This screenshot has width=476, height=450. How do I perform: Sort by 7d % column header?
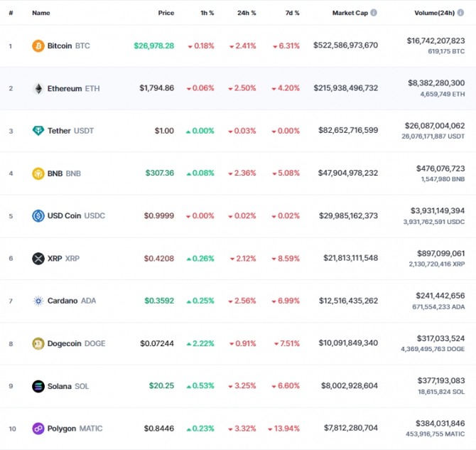(292, 13)
